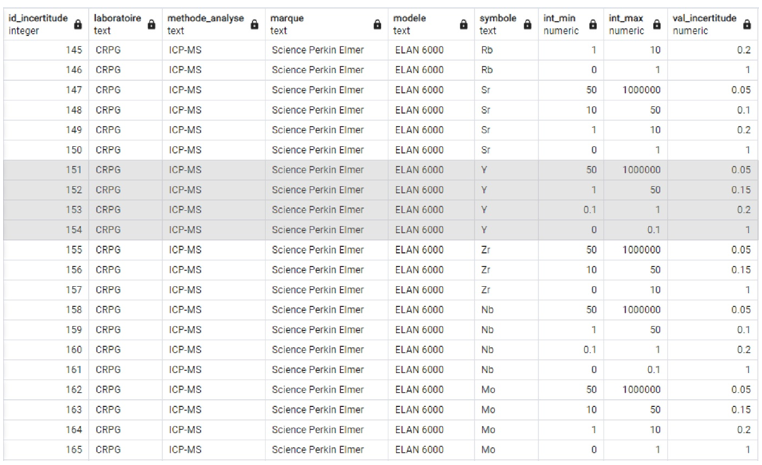The height and width of the screenshot is (465, 762).
Task: Select row 145 by its id_incertitude cell
Action: click(45, 50)
